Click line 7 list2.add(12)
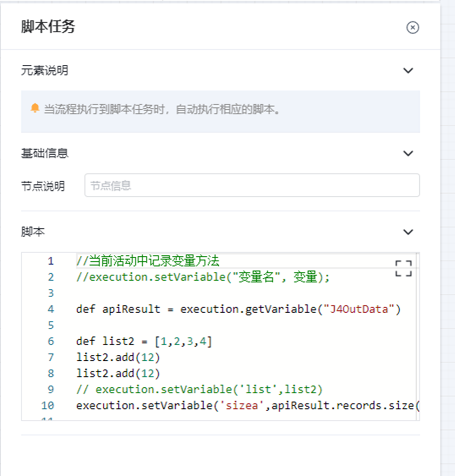 [x=118, y=358]
